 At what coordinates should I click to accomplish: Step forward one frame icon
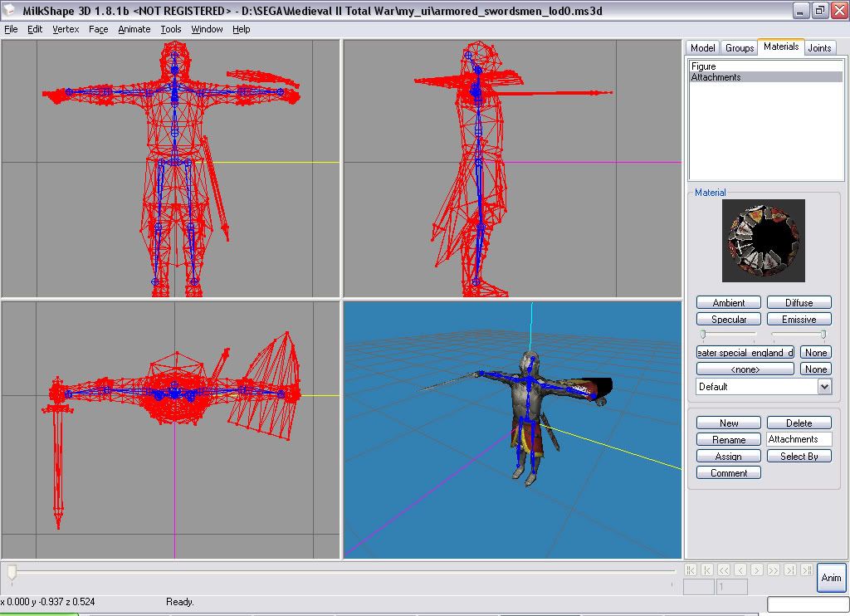coord(757,570)
